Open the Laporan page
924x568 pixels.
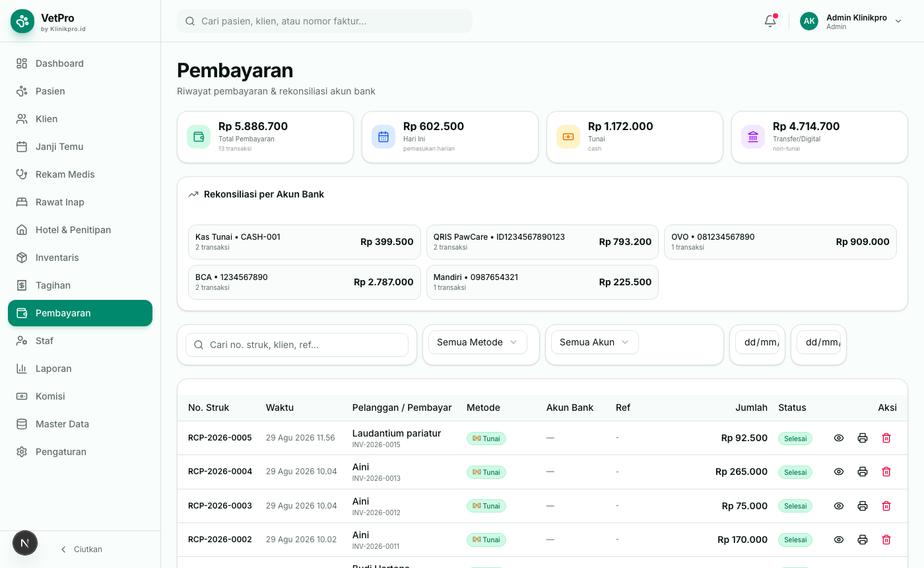pyautogui.click(x=80, y=369)
